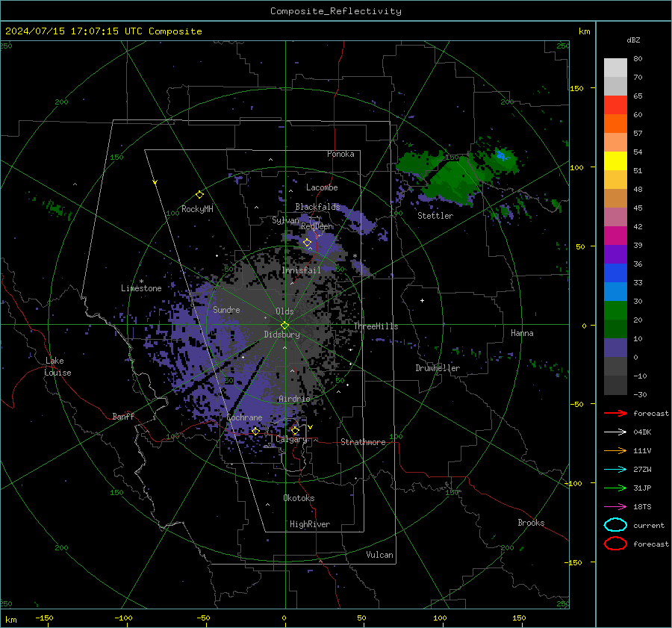Click the '150' tick on the right axis
672x628 pixels.
click(576, 88)
